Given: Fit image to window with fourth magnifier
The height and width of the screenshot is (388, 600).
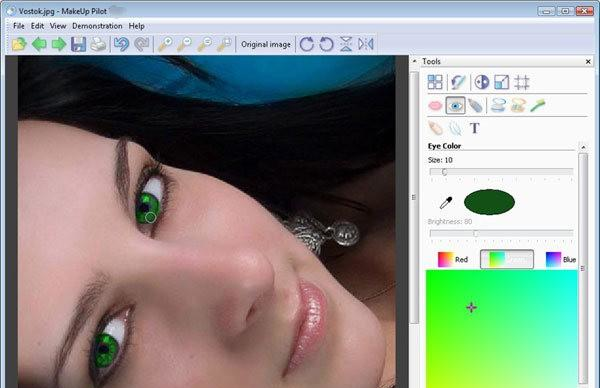Looking at the screenshot, I should pyautogui.click(x=224, y=44).
